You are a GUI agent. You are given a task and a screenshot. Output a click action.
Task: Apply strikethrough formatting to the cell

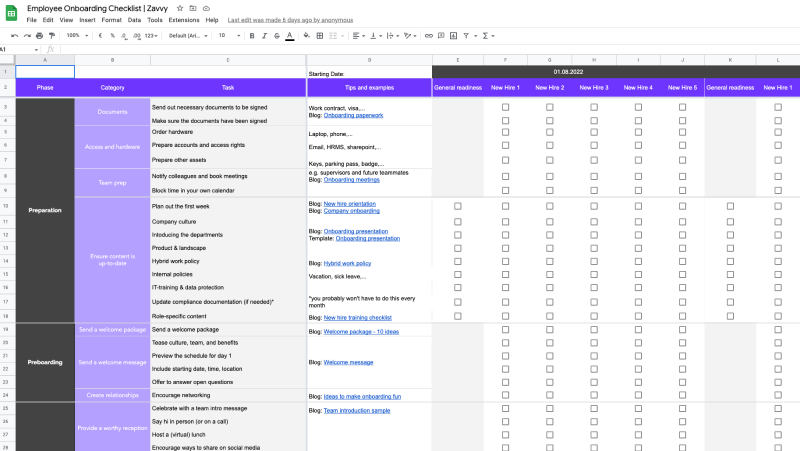pyautogui.click(x=277, y=35)
